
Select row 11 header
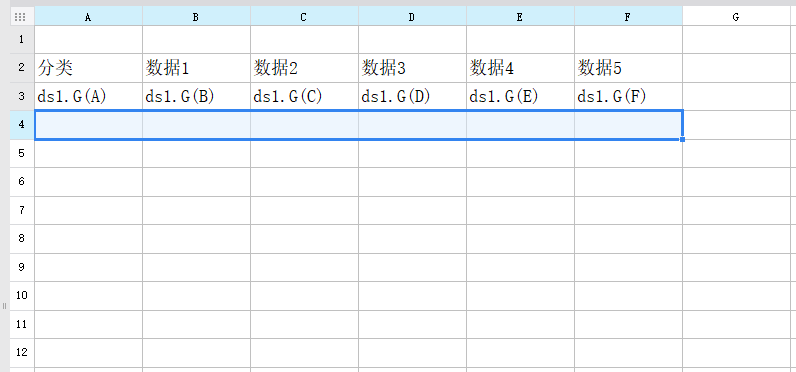point(22,324)
